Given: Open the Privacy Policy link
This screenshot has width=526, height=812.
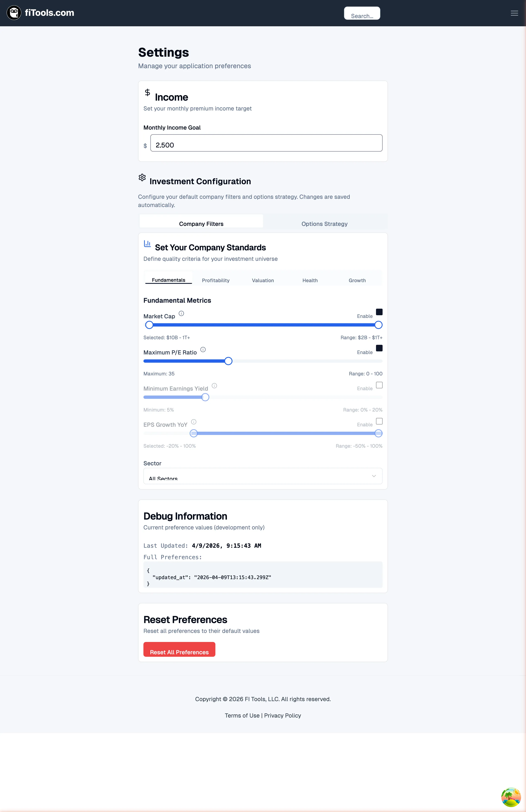Looking at the screenshot, I should click(x=283, y=715).
